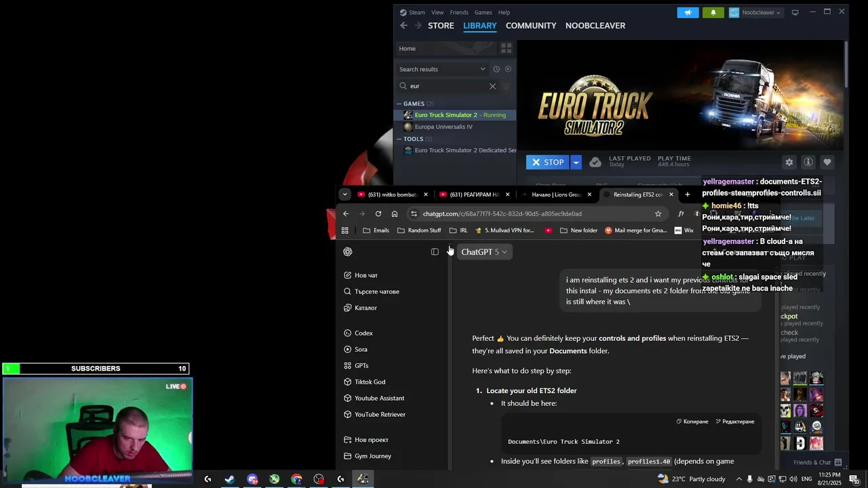Click ChatGPT logo in sidebar
Screen dimensions: 868x488
(348, 251)
